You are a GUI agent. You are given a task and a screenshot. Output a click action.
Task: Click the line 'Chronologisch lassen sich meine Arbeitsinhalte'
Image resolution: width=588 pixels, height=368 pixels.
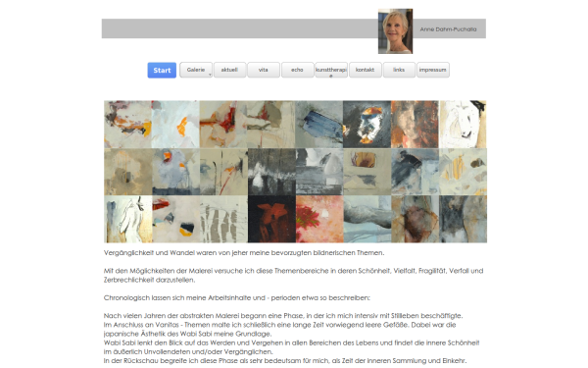(x=236, y=298)
